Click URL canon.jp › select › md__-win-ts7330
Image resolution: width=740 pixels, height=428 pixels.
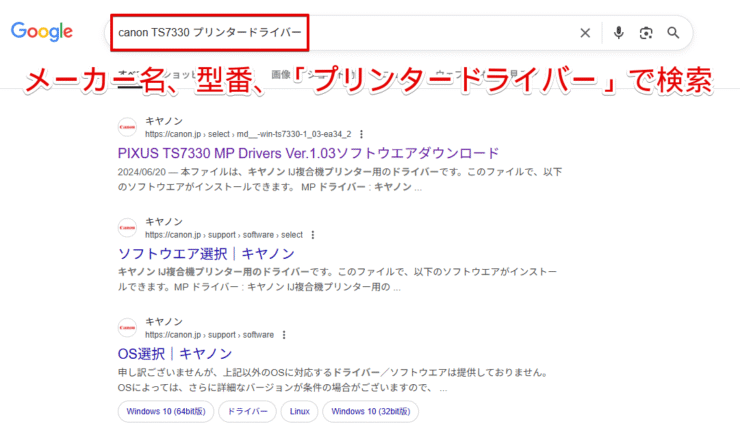[248, 134]
